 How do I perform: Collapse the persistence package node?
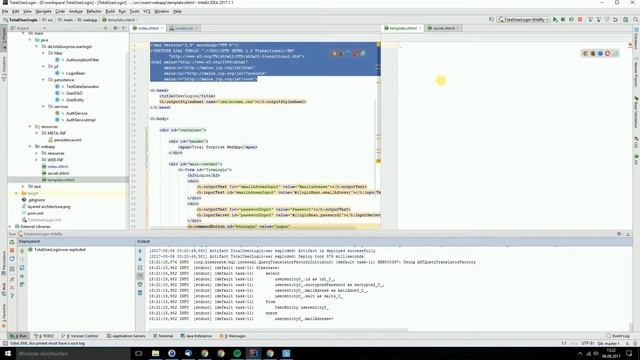(x=43, y=80)
